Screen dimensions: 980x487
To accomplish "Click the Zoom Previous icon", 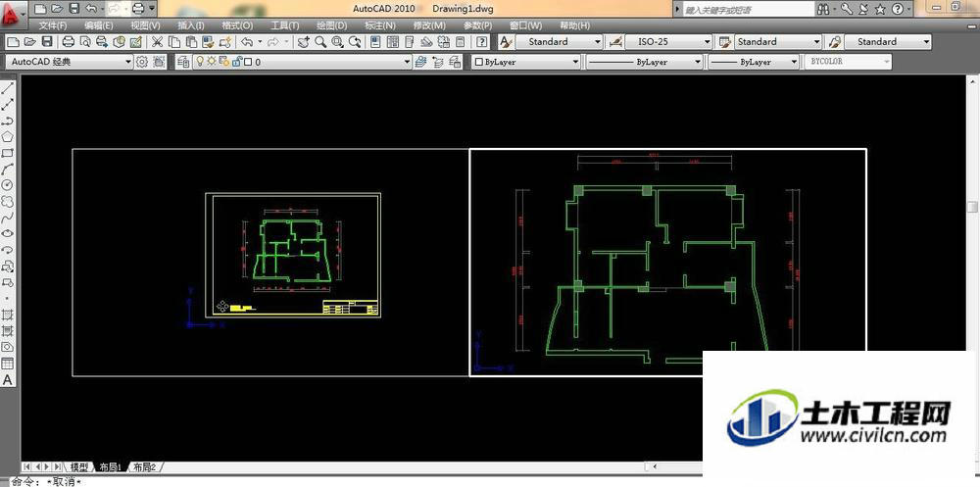I will [x=355, y=42].
